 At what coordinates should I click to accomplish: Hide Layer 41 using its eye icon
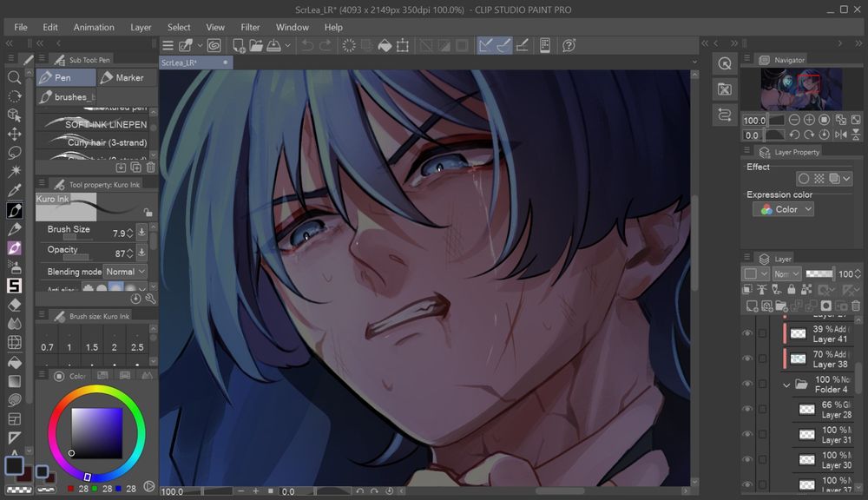(x=746, y=333)
